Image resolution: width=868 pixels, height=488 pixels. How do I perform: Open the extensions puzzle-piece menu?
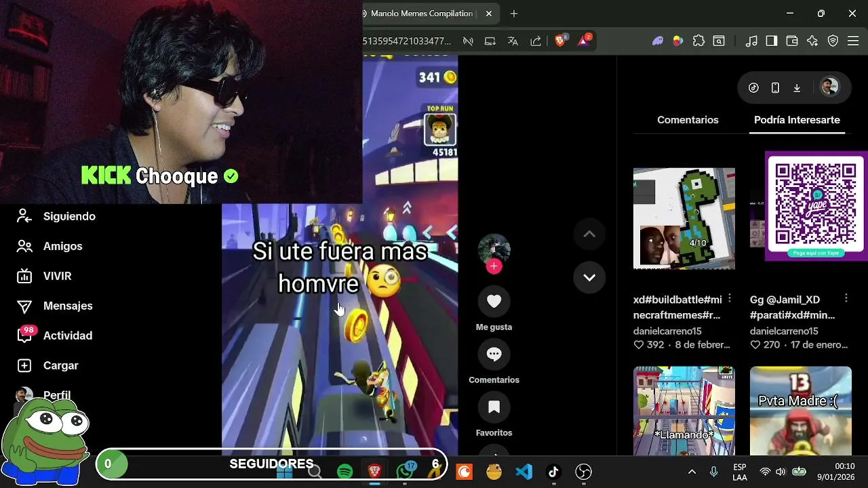pos(698,41)
